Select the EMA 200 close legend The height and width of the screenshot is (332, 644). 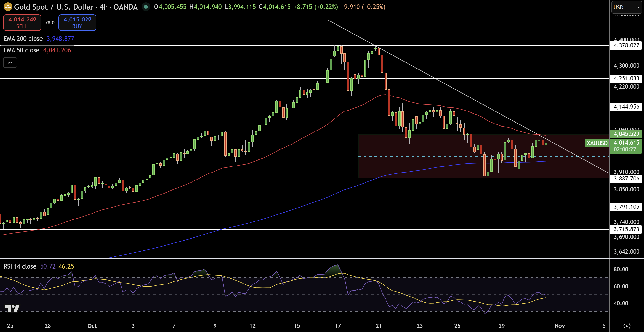(x=23, y=39)
